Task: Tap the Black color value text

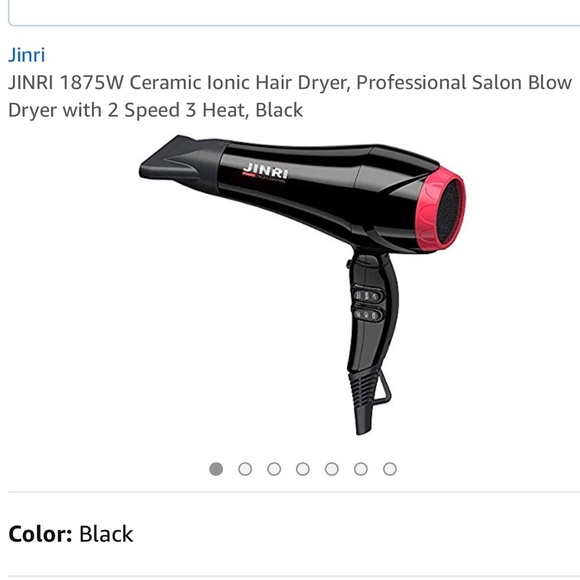Action: (x=106, y=534)
